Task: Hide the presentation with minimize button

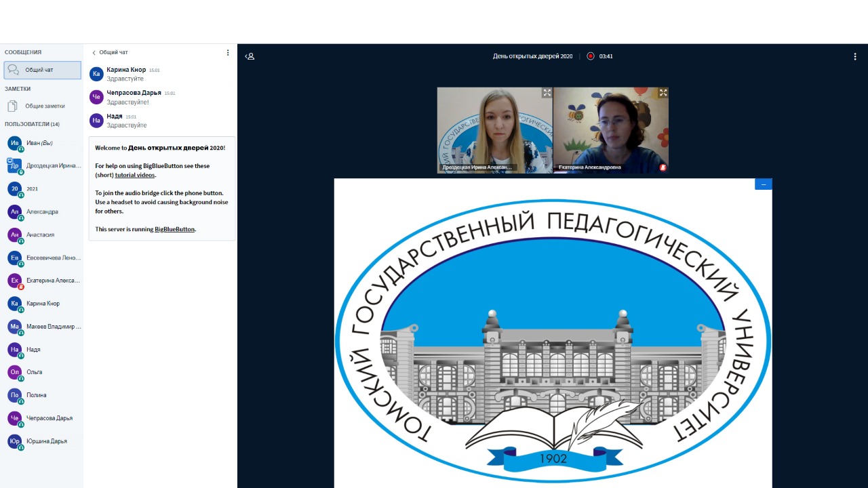Action: (x=763, y=184)
